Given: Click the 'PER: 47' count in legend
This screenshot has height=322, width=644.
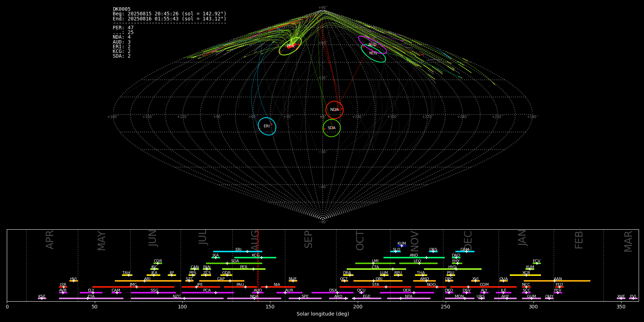Looking at the screenshot, I should (123, 28).
